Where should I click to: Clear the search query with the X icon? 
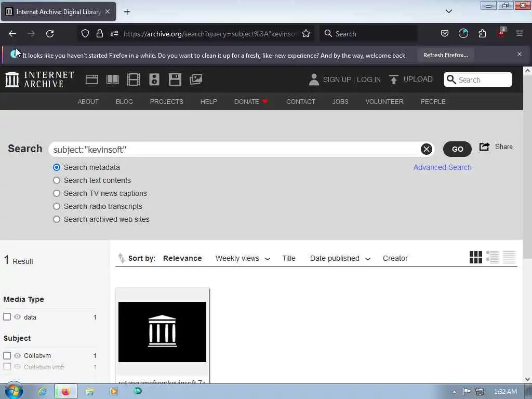coord(427,149)
